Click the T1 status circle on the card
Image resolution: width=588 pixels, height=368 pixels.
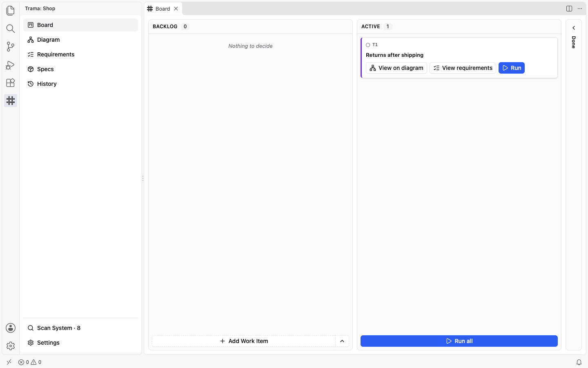[x=368, y=45]
